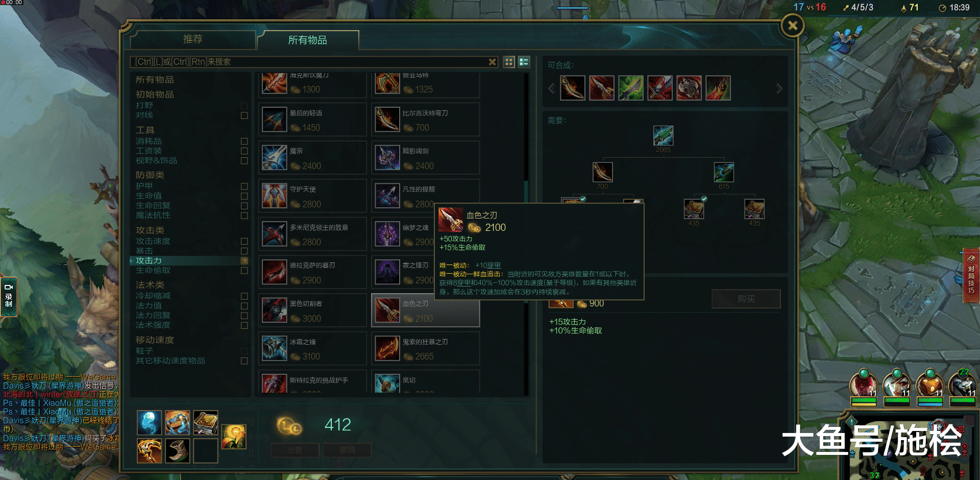Select the 守护天使 item icon
980x480 pixels.
[274, 196]
